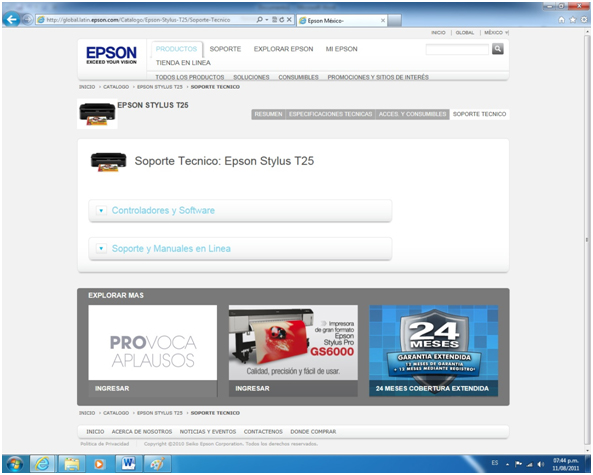Open the México country dropdown
Screen dimensions: 593x475
[496, 33]
